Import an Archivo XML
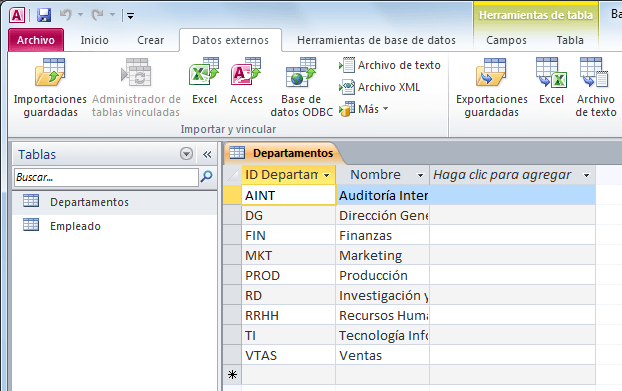This screenshot has height=391, width=622. coord(379,87)
